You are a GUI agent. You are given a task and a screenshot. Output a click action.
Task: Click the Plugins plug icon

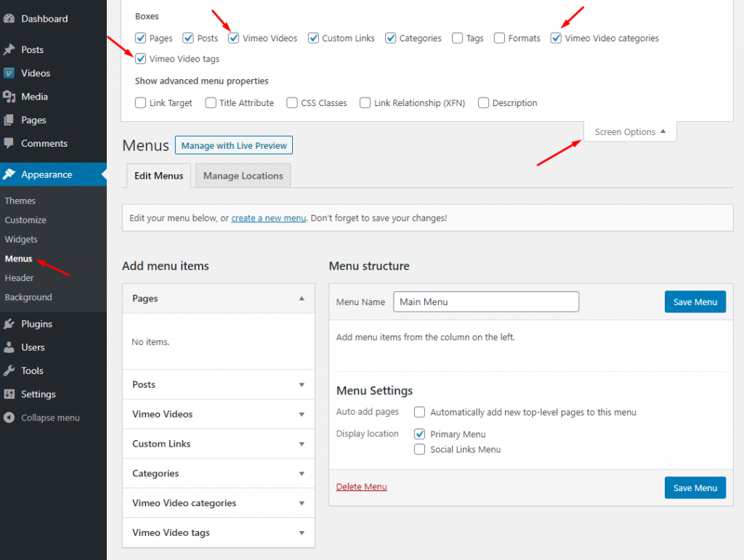click(x=9, y=324)
